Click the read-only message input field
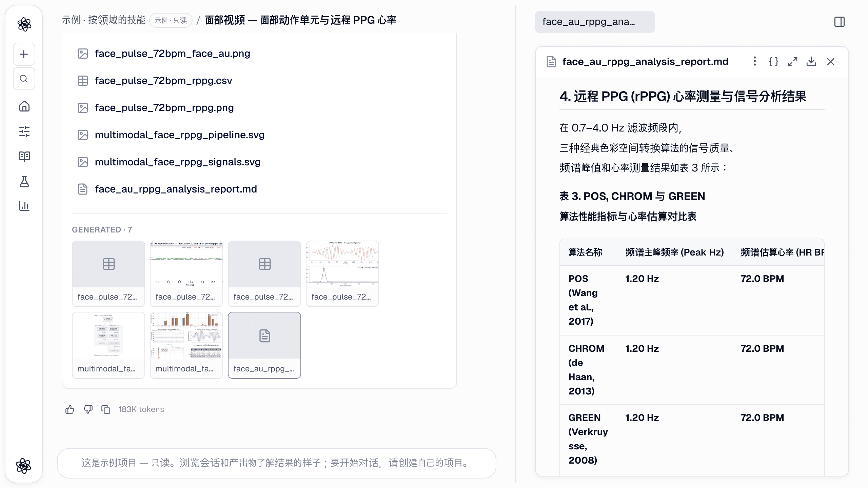This screenshot has width=868, height=488. point(277,463)
